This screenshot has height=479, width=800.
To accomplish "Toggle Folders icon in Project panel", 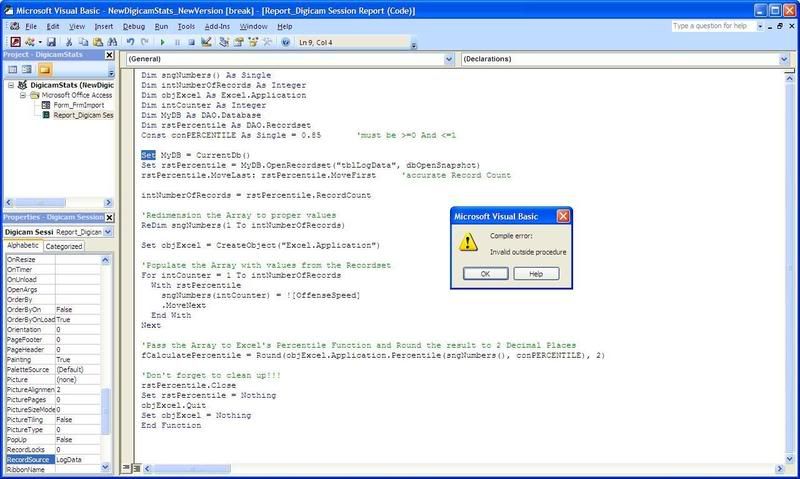I will coord(44,69).
